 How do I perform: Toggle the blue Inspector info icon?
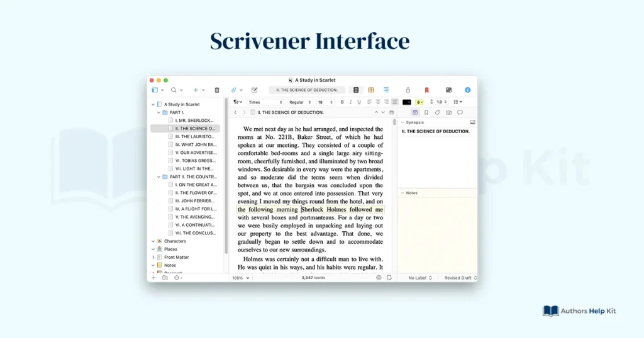pyautogui.click(x=467, y=90)
